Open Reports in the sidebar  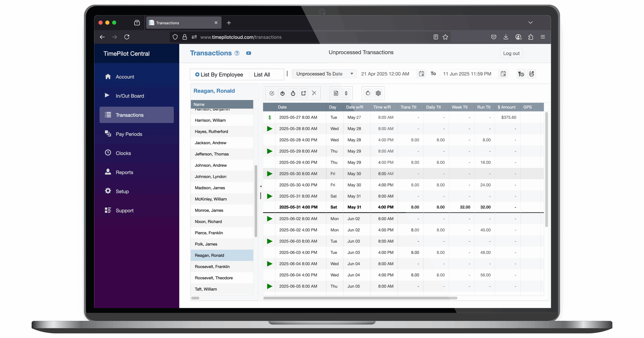124,172
